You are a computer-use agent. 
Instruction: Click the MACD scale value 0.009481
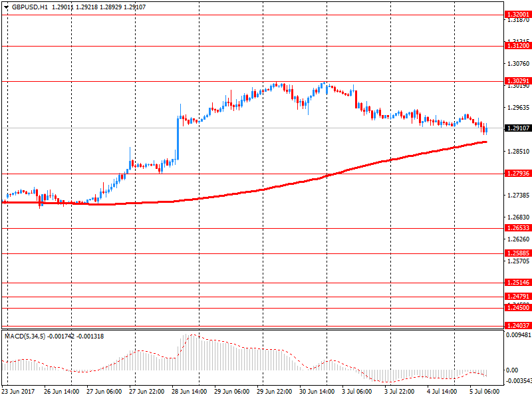click(519, 335)
